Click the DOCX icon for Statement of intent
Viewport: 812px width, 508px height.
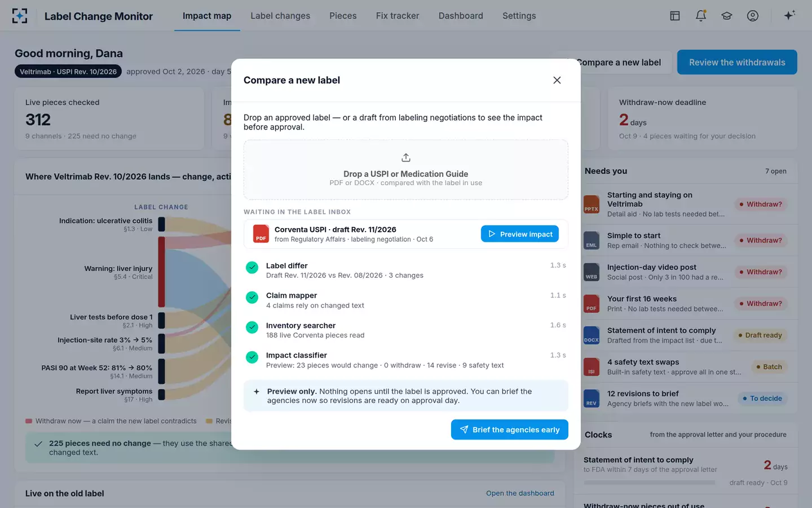pos(592,335)
